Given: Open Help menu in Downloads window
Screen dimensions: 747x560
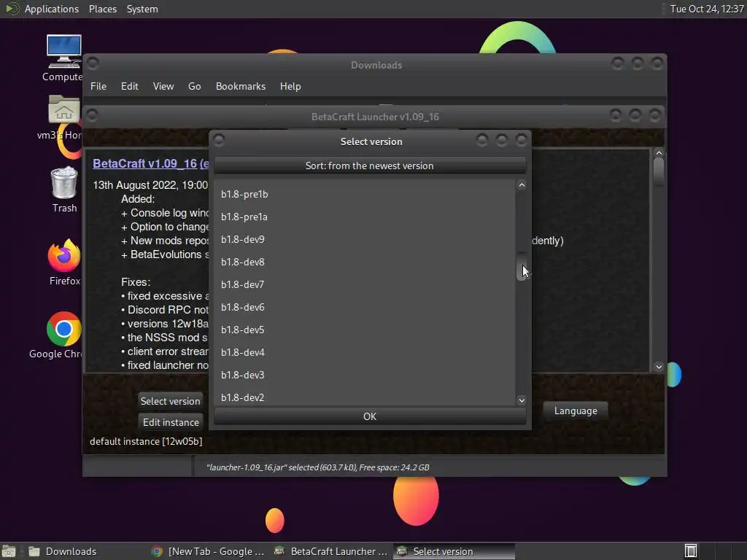Looking at the screenshot, I should click(x=290, y=86).
